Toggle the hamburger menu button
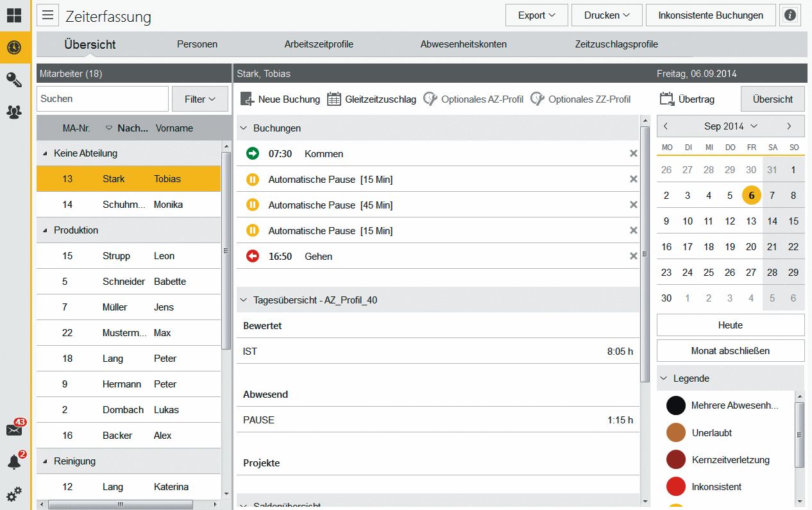This screenshot has height=510, width=812. point(48,15)
